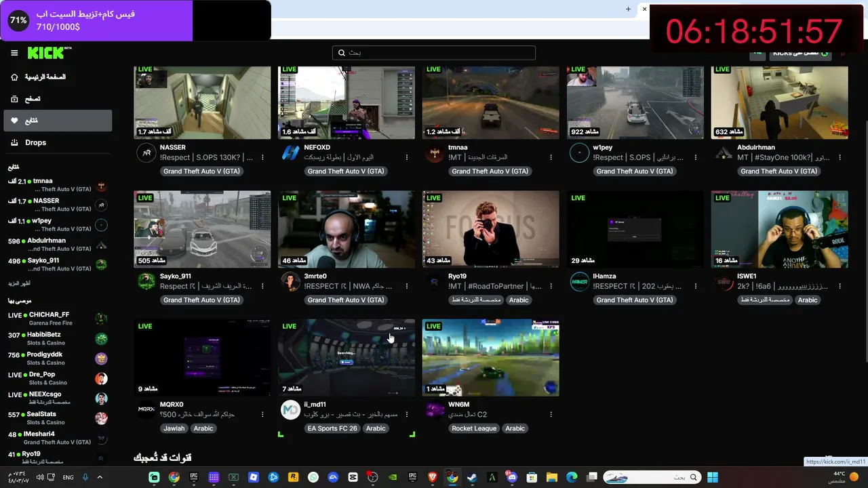Image resolution: width=868 pixels, height=488 pixels.
Task: Open CHICHAR_FF in the recommended list
Action: click(58, 319)
